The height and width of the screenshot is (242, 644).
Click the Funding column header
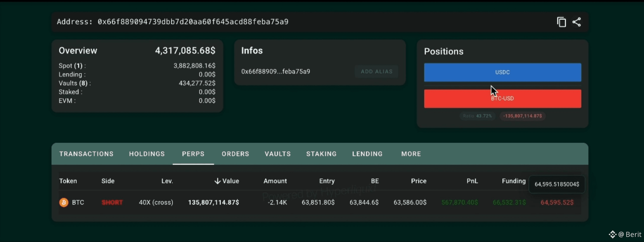click(514, 181)
